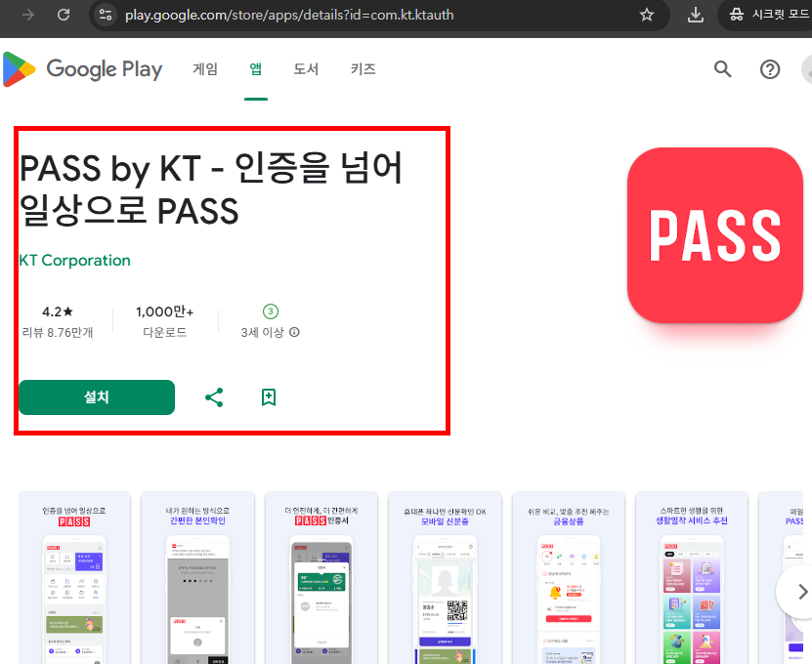Click the downloads icon in the browser toolbar
812x664 pixels.
point(695,16)
